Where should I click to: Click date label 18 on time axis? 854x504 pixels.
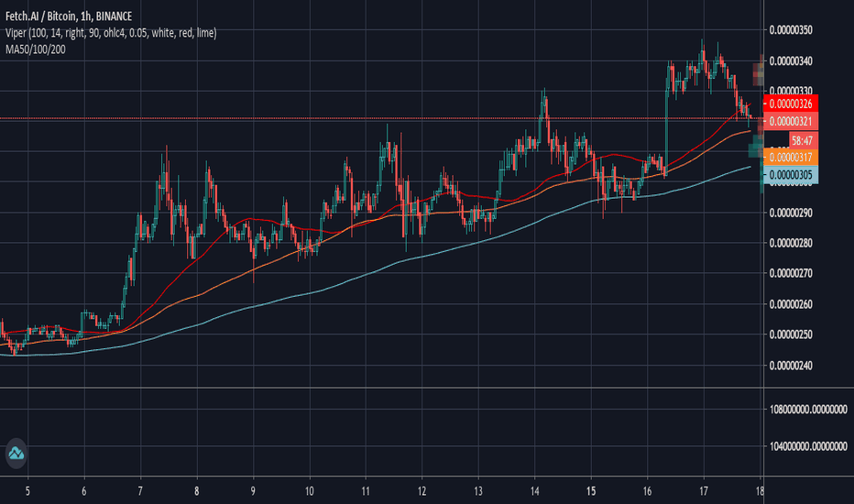click(x=760, y=491)
